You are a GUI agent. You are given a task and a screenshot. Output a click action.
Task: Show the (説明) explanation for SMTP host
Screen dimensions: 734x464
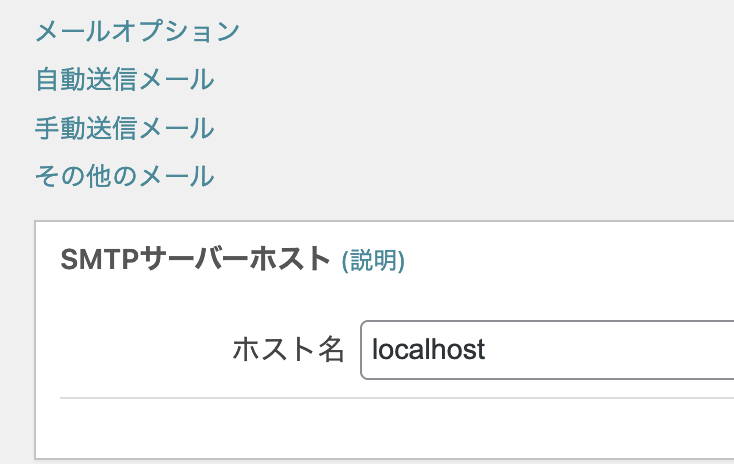(x=373, y=260)
